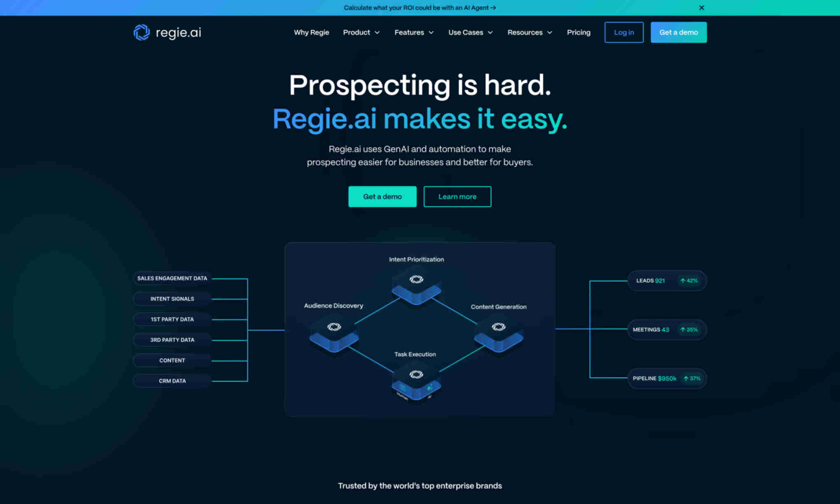Click the Task Execution node icon
Viewport: 840px width, 504px height.
tap(416, 374)
